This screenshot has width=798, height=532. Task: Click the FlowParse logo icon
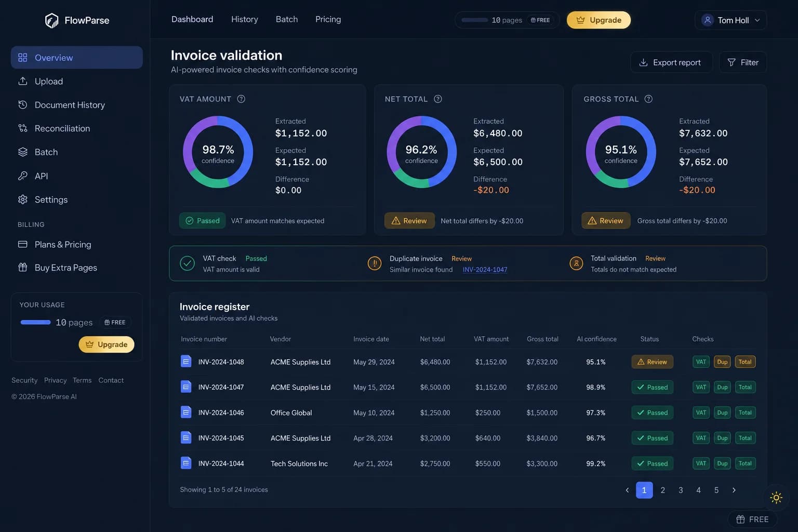tap(51, 20)
